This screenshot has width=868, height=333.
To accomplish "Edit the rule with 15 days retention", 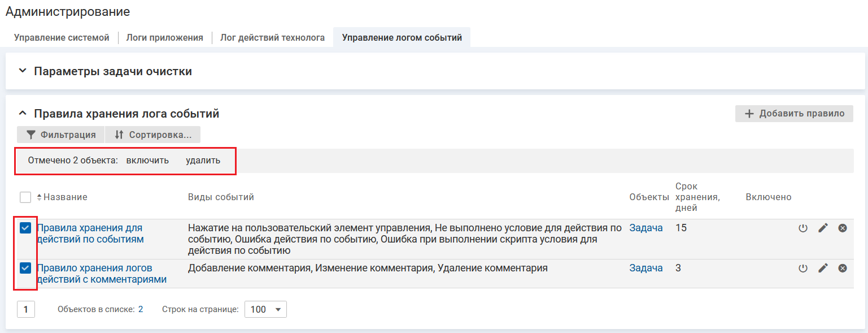I will (823, 228).
